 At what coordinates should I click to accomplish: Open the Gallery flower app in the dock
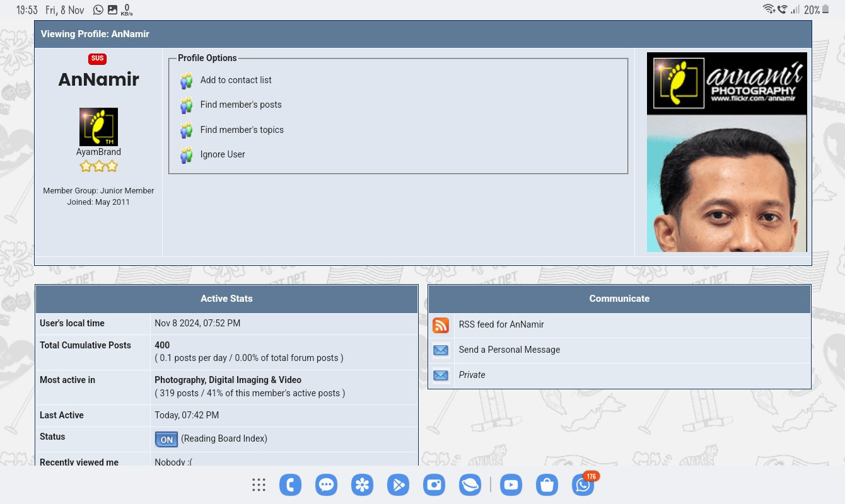[x=362, y=484]
